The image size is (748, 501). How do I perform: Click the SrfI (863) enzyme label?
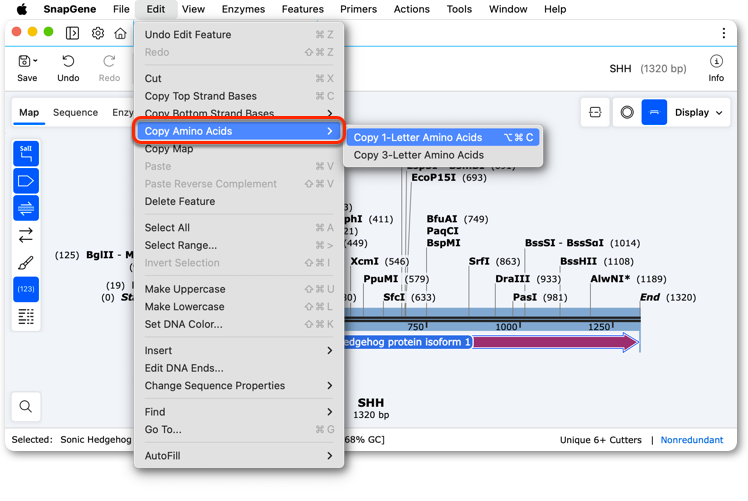[x=494, y=261]
